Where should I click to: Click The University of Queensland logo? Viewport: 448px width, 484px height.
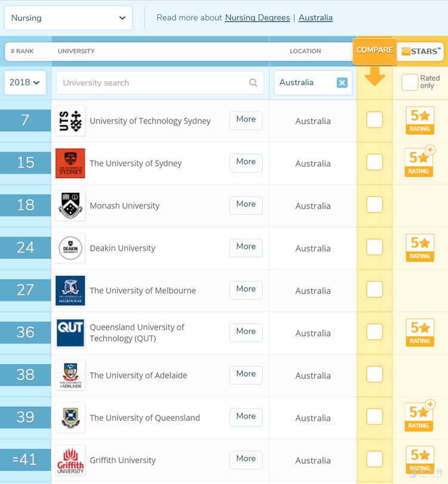tap(70, 418)
